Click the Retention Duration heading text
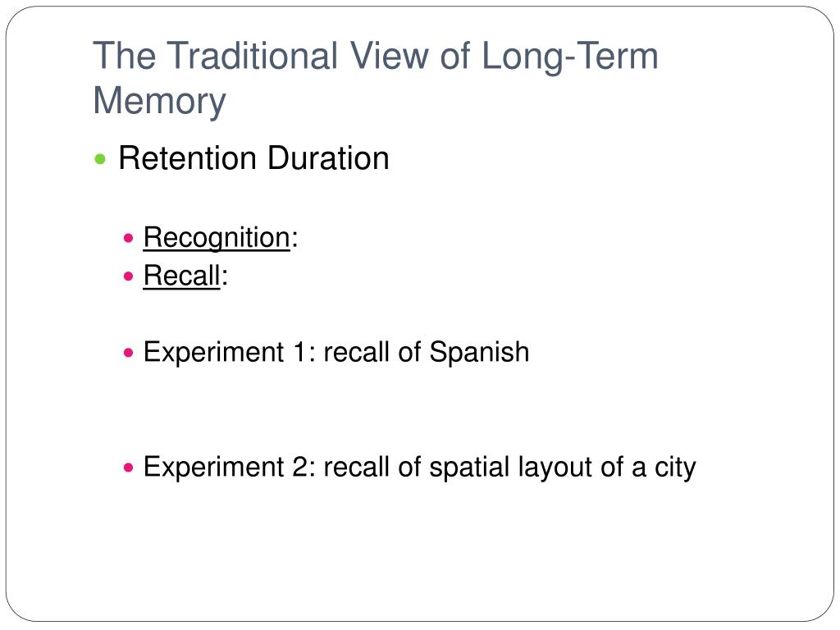The image size is (840, 630). [x=253, y=158]
